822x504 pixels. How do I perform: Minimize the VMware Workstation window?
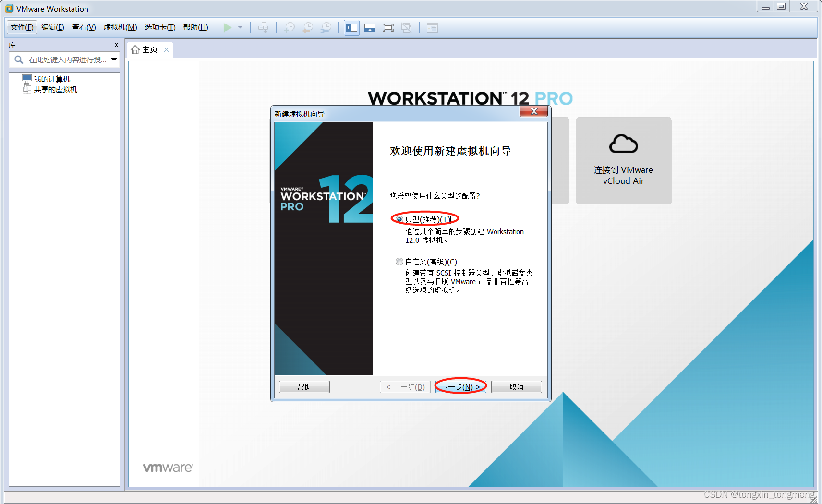765,6
